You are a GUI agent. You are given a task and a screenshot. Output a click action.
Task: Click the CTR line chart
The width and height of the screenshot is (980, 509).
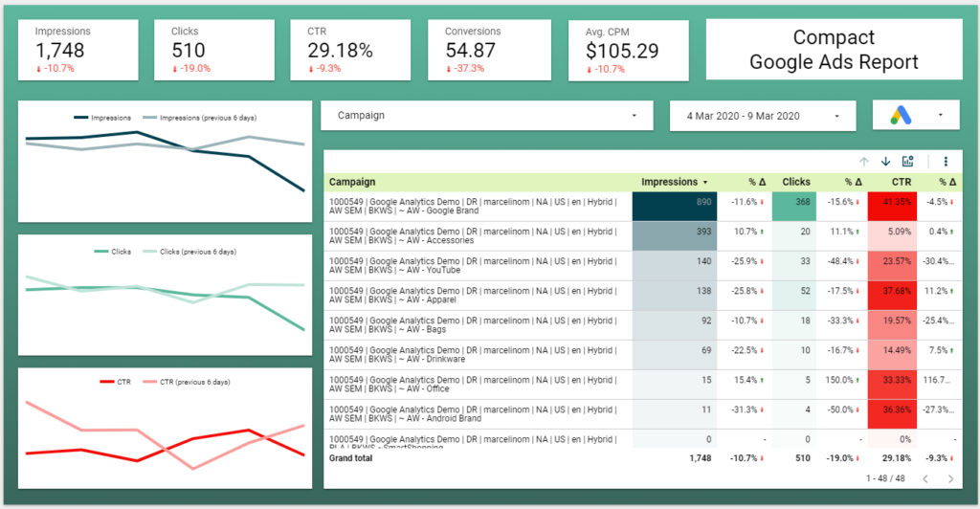pos(165,429)
